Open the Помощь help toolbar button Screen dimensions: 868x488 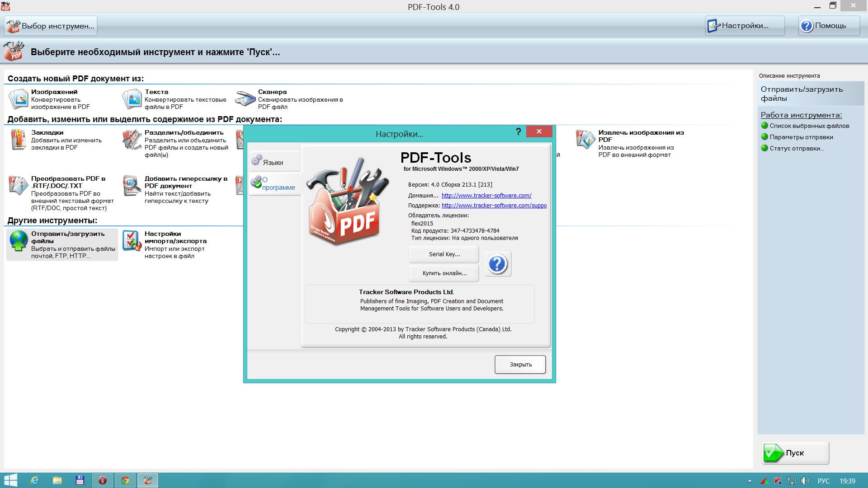click(x=829, y=26)
